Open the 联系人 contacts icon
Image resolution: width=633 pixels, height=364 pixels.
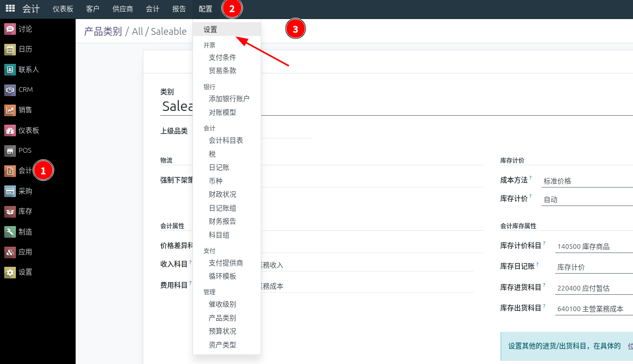coord(10,69)
